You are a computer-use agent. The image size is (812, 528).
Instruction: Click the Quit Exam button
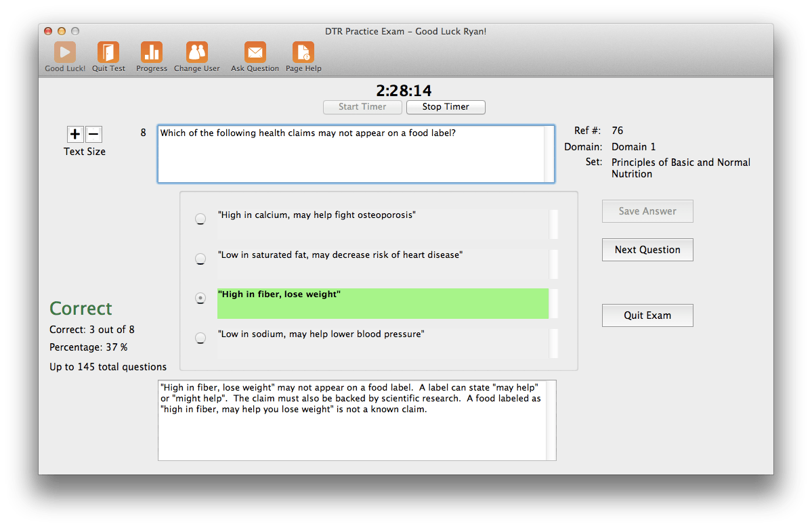647,315
